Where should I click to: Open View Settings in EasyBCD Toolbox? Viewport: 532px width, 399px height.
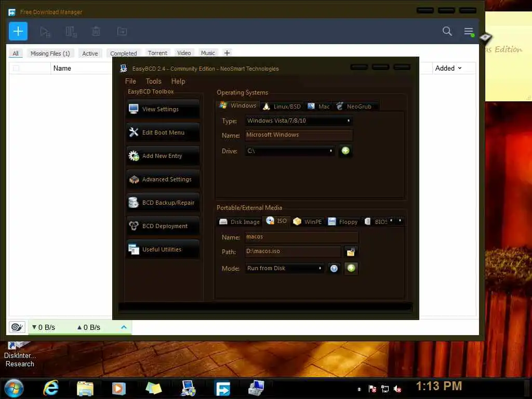tap(163, 109)
